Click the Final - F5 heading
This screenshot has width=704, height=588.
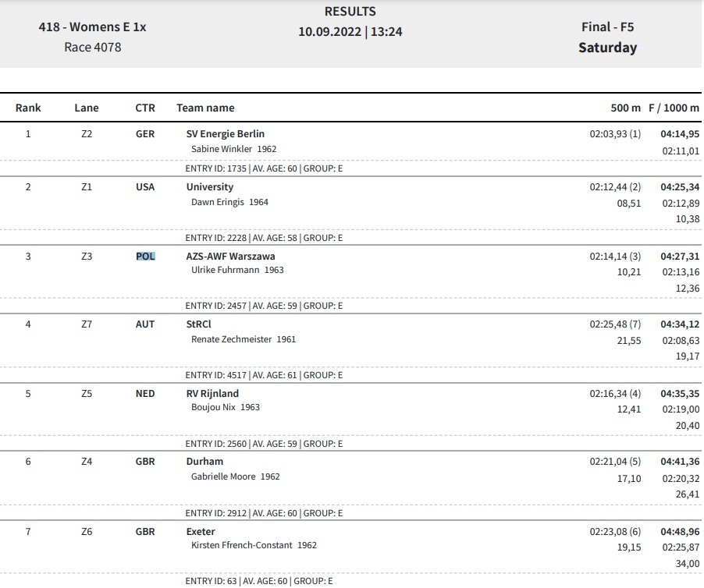607,27
